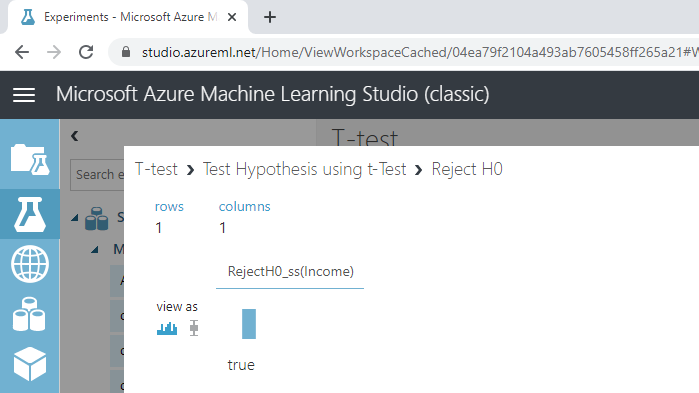Click the browser reload button
The height and width of the screenshot is (393, 699).
click(x=86, y=53)
